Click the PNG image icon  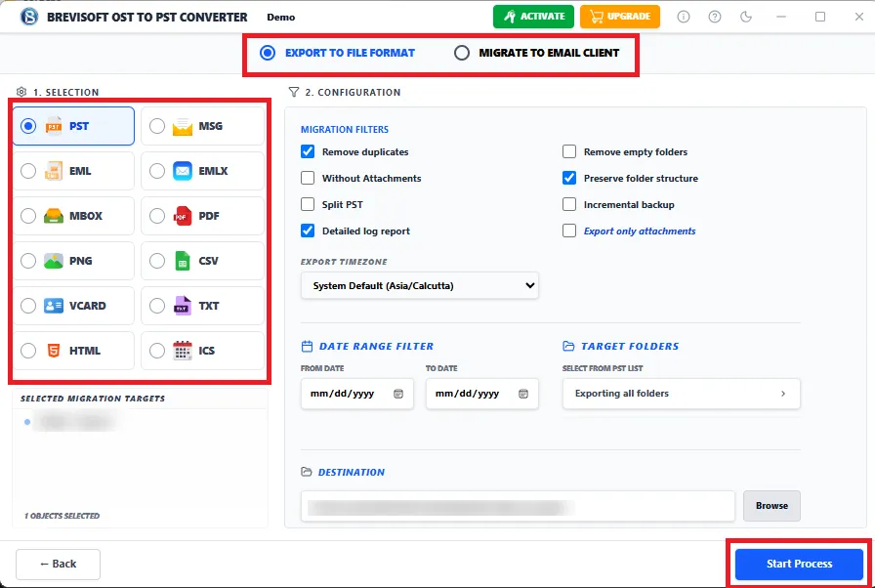(x=54, y=261)
